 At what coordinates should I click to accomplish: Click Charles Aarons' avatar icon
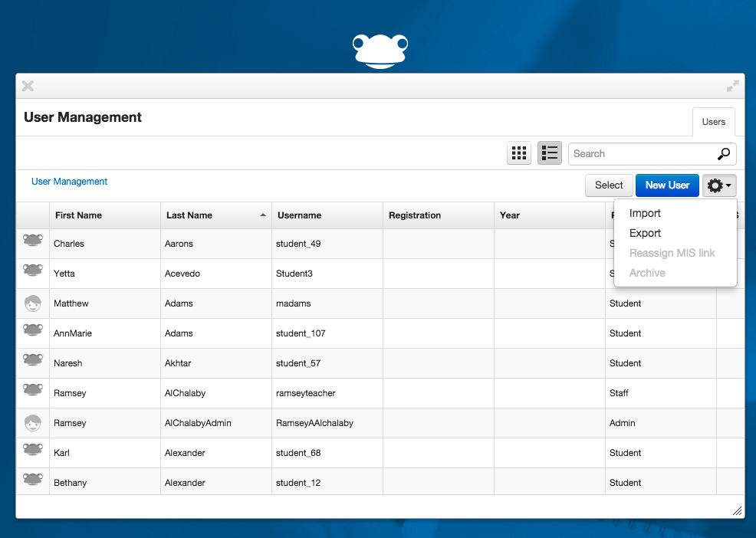point(33,240)
